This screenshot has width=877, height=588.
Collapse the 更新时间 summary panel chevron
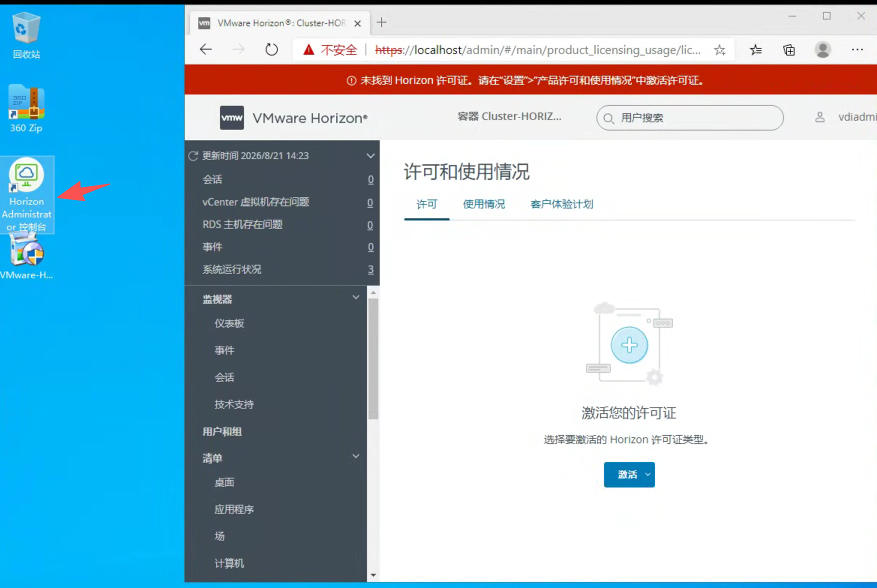(370, 156)
